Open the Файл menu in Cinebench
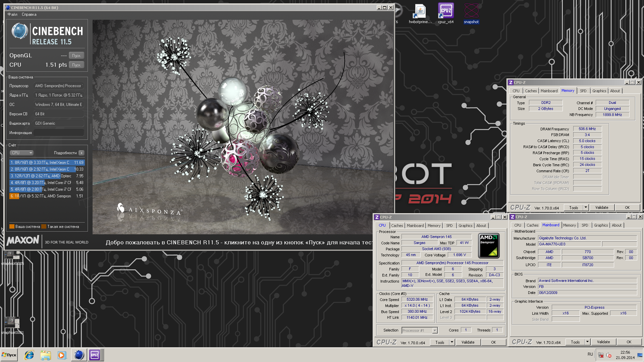644x362 pixels. pyautogui.click(x=12, y=14)
